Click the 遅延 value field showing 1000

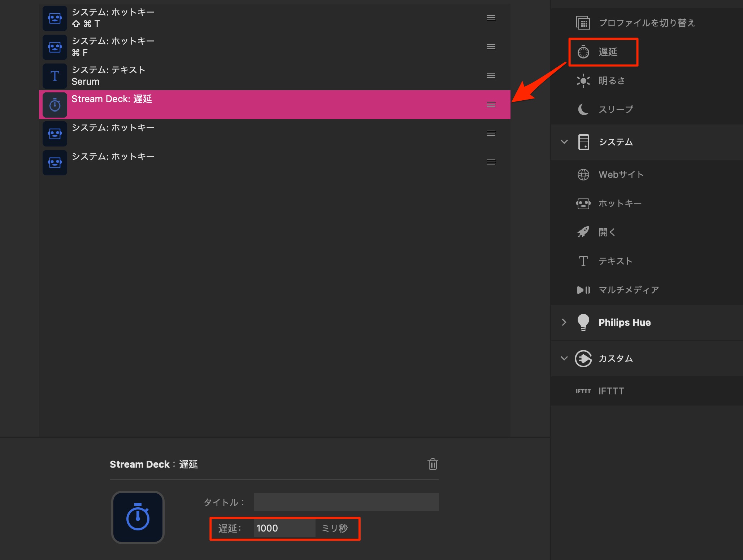click(285, 528)
